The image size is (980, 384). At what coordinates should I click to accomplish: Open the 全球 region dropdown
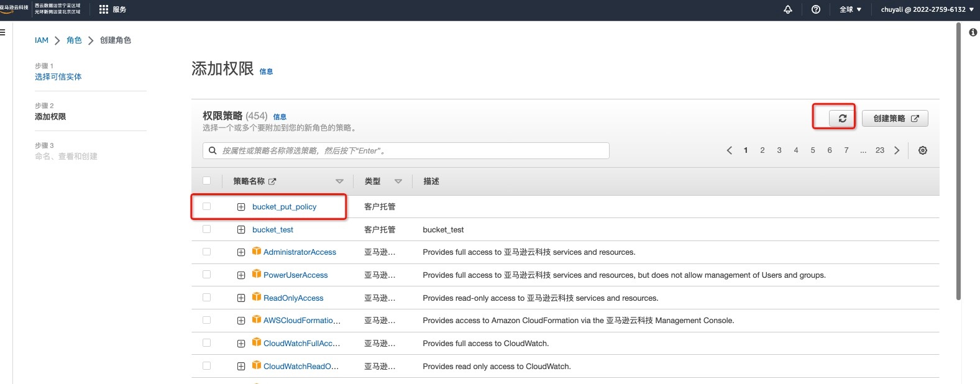click(850, 9)
